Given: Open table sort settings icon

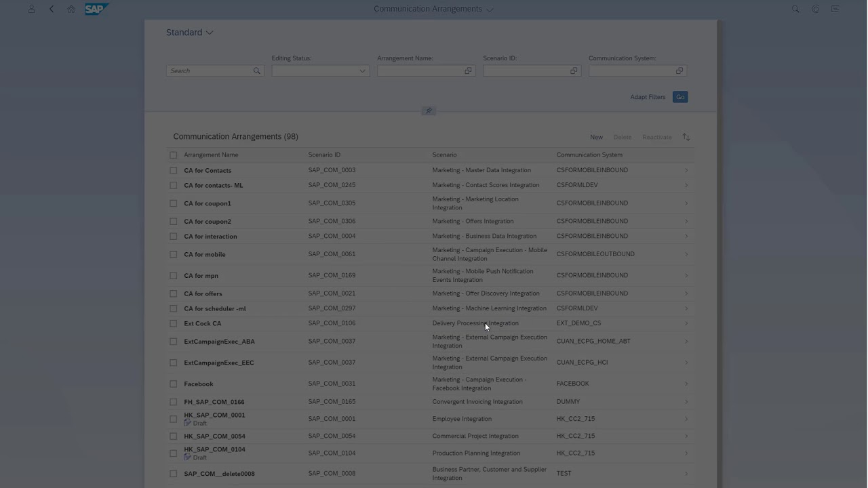Looking at the screenshot, I should pyautogui.click(x=686, y=137).
